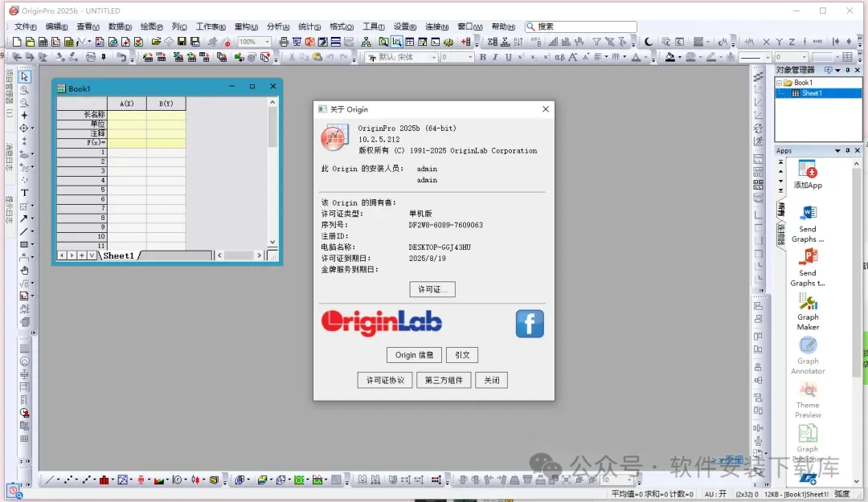Open the 文件 menu

(25, 27)
